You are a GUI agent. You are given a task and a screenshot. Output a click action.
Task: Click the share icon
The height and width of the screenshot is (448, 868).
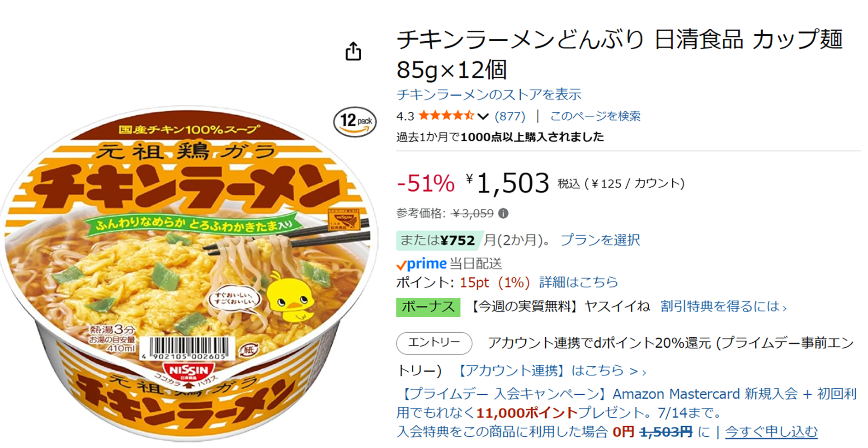pyautogui.click(x=354, y=51)
